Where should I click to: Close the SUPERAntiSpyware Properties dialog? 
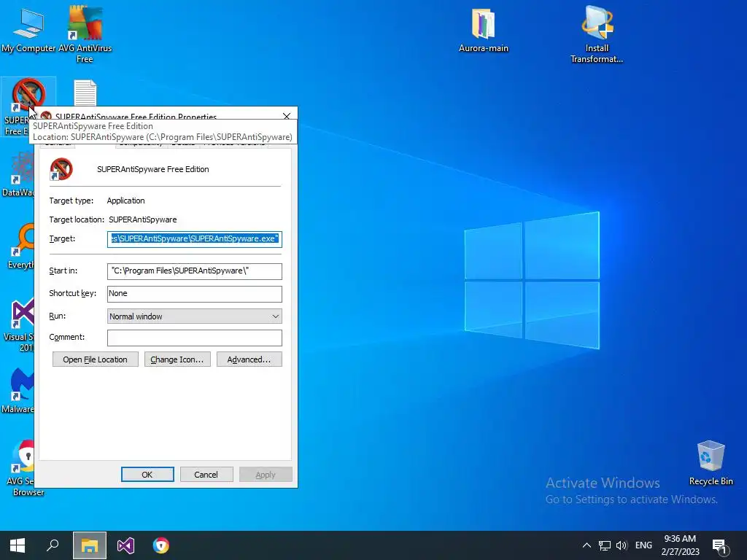point(286,116)
